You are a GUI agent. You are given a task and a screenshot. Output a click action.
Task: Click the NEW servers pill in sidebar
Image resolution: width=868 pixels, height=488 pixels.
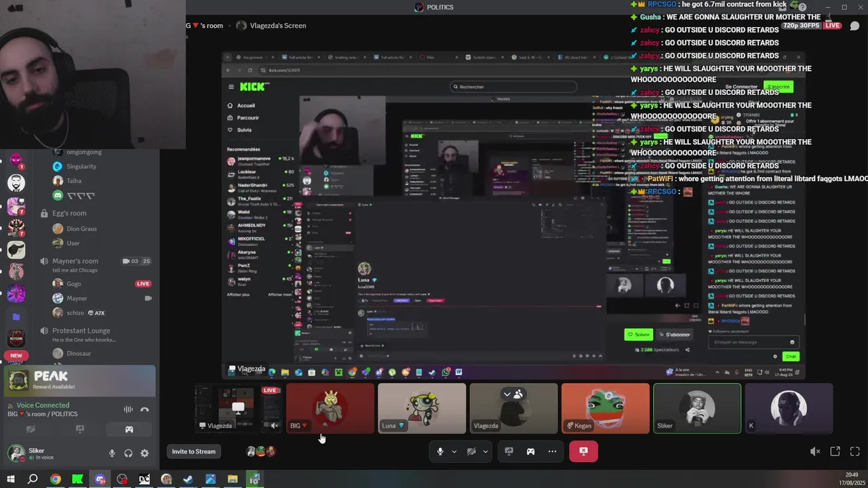click(x=16, y=355)
